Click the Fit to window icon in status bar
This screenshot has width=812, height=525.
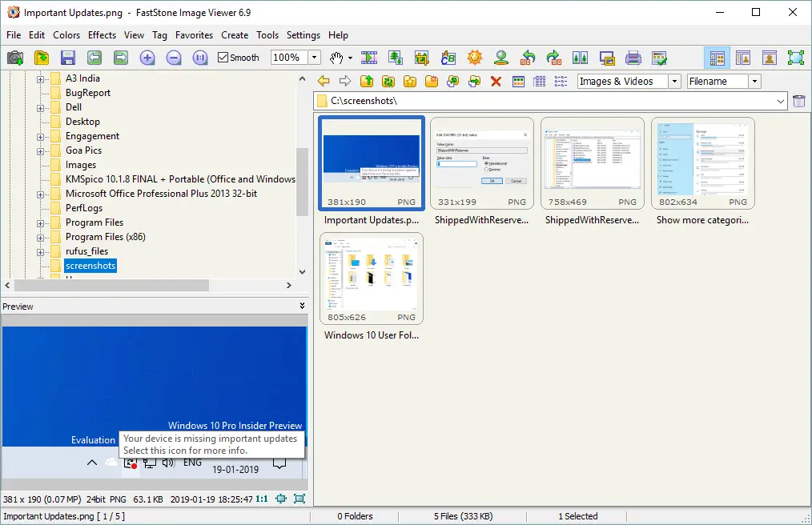[x=281, y=499]
